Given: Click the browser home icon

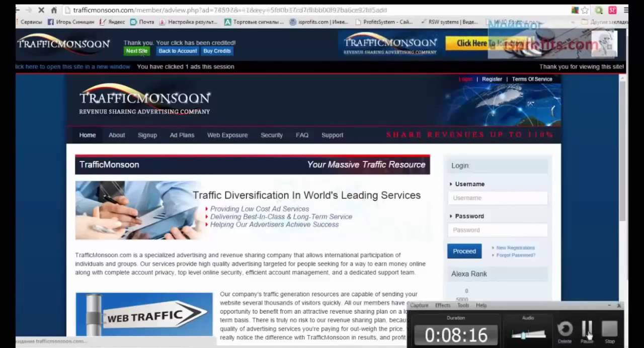Looking at the screenshot, I should click(x=54, y=10).
